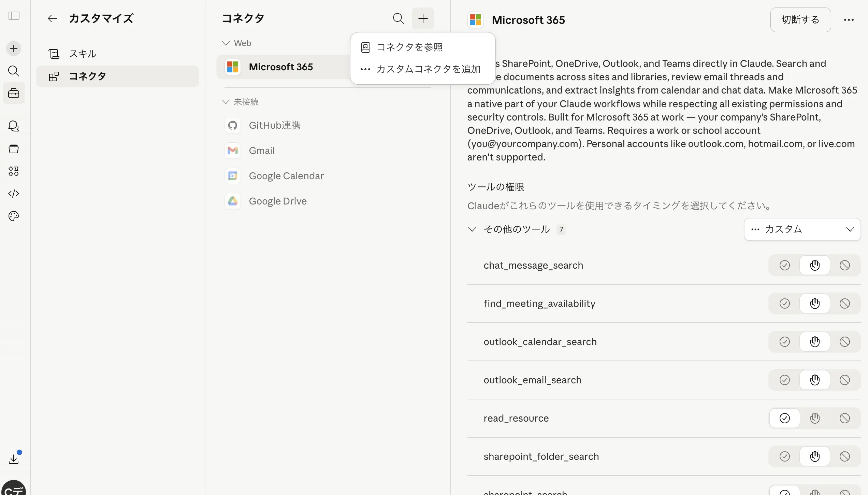Click the 切断する button

click(x=800, y=20)
